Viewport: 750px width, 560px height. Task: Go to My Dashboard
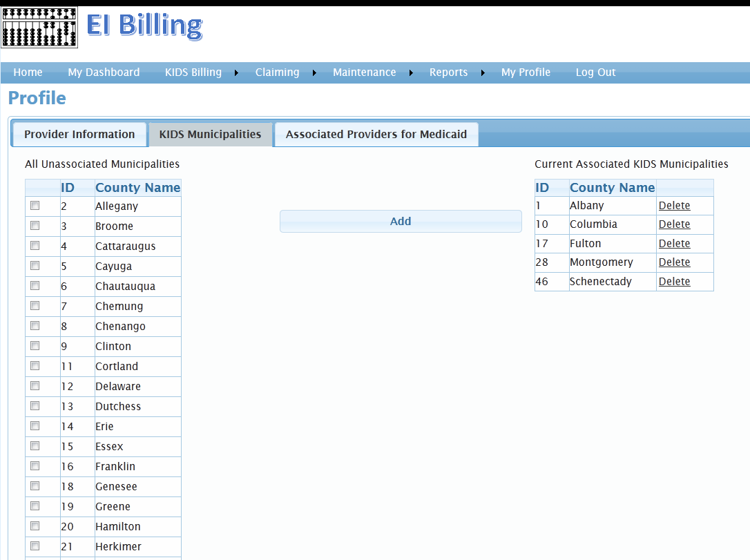tap(104, 73)
